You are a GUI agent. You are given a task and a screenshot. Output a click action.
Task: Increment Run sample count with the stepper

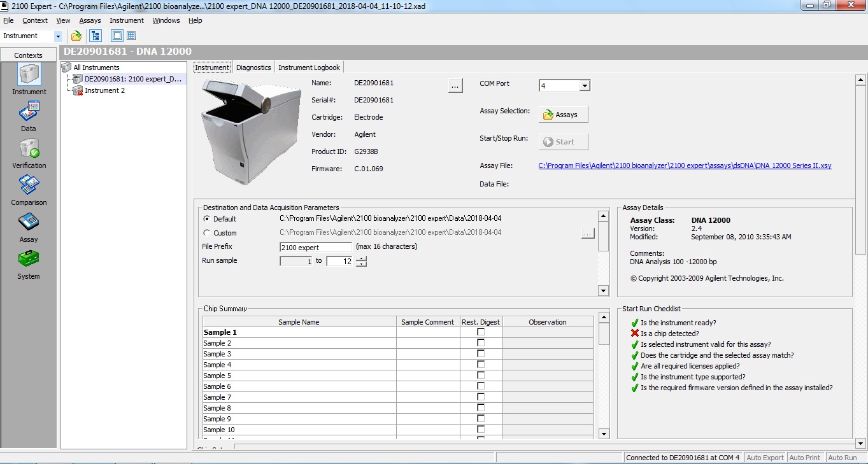pos(361,258)
